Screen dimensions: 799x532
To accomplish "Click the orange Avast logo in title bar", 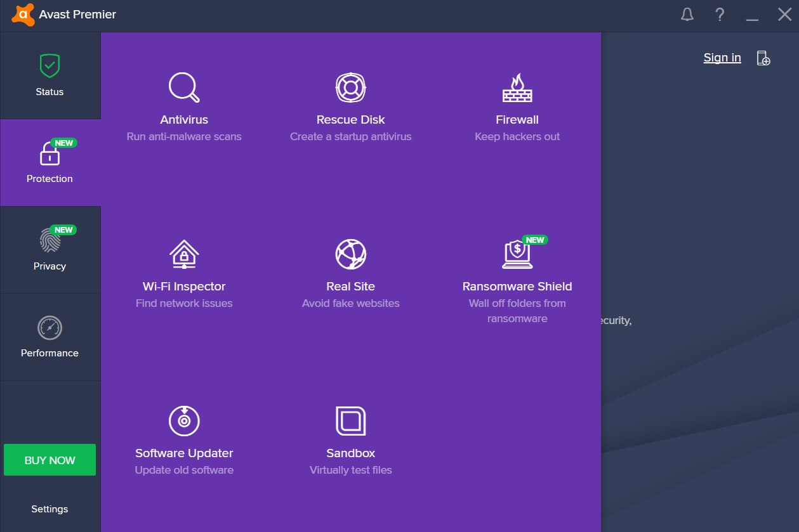I will [23, 14].
